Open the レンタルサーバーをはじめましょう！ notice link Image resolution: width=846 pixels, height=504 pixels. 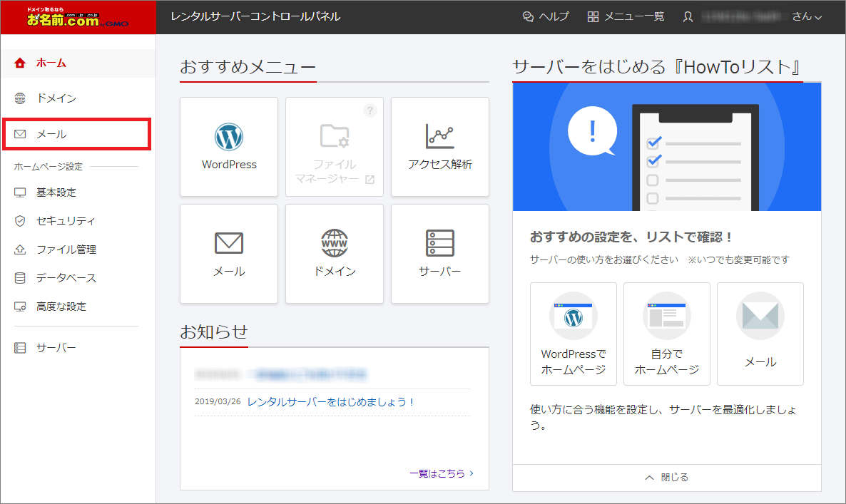pyautogui.click(x=331, y=402)
